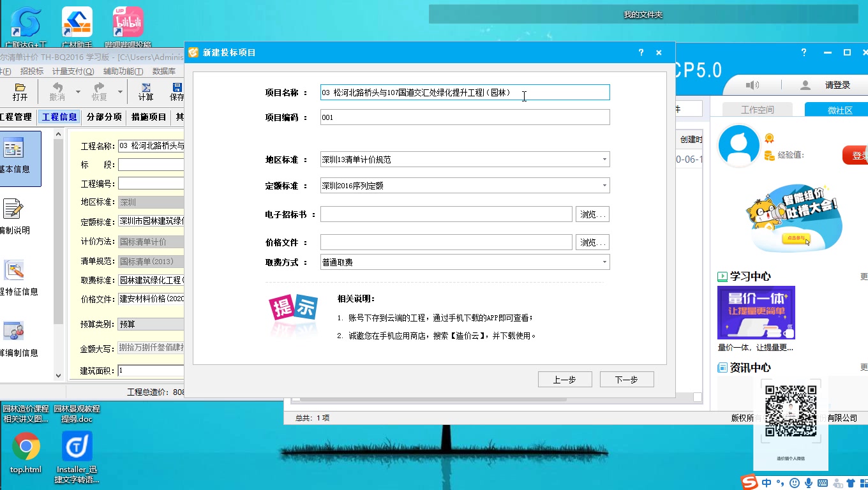Click the 请登录 link
868x490 pixels.
tap(837, 85)
